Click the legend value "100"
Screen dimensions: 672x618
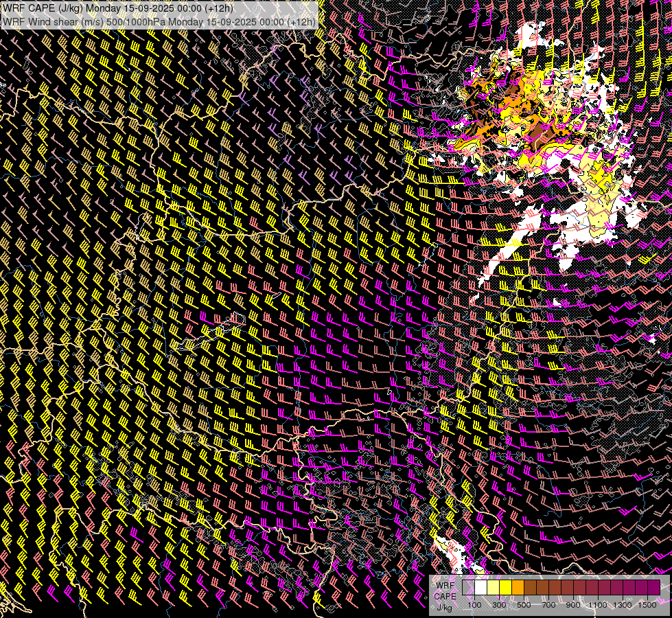(474, 605)
